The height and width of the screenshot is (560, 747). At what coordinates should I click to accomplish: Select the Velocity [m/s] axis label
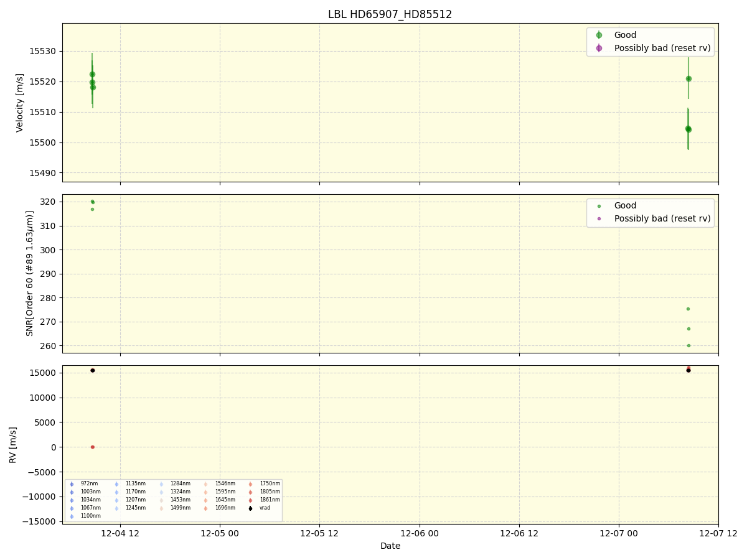20,103
